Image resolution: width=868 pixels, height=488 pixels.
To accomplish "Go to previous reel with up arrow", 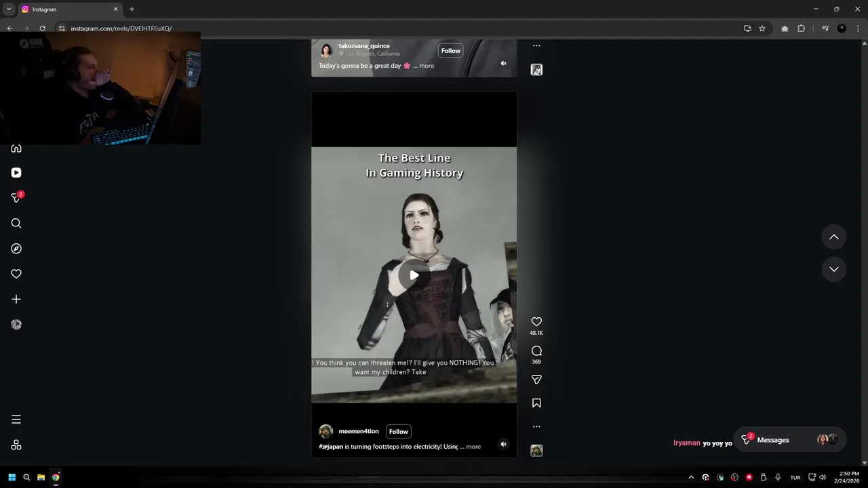I will [834, 237].
